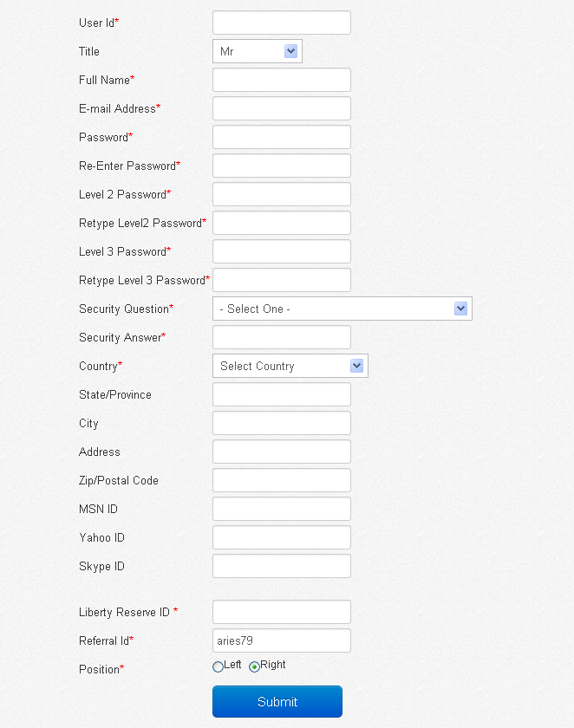Click the Password input field
Screen dimensions: 574x728
tap(282, 137)
